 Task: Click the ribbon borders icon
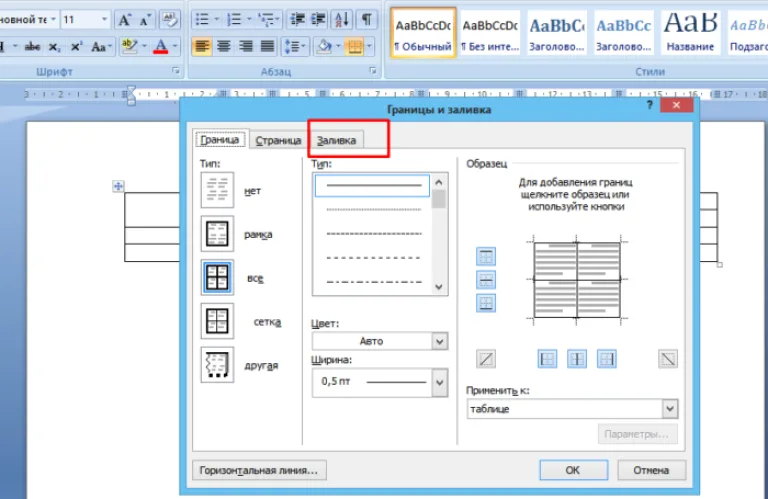click(x=354, y=47)
